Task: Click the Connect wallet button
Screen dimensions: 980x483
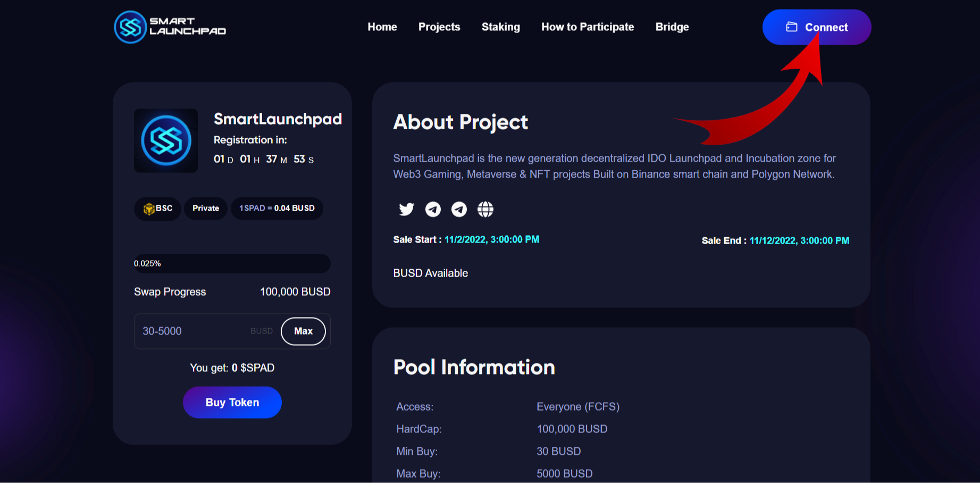Action: [817, 27]
